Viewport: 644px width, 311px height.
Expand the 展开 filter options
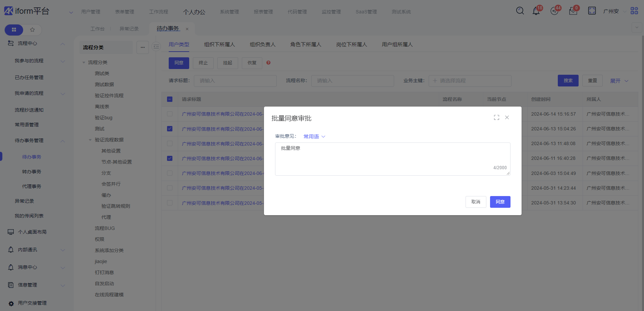tap(619, 81)
